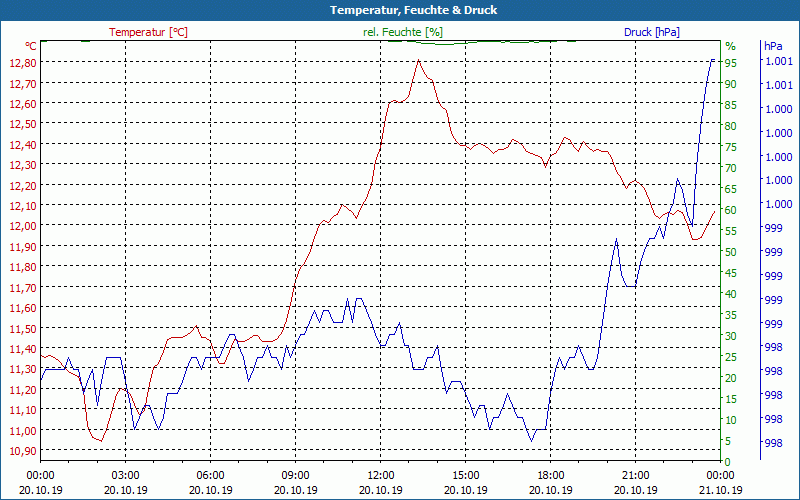Select the red 'Temperatur [°C]' legend label
This screenshot has width=800, height=500.
point(148,32)
